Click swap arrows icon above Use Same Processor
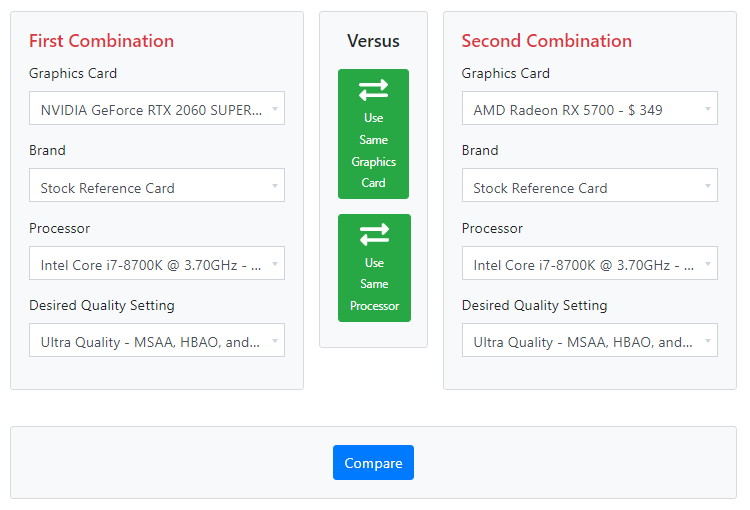This screenshot has height=510, width=750. click(374, 234)
